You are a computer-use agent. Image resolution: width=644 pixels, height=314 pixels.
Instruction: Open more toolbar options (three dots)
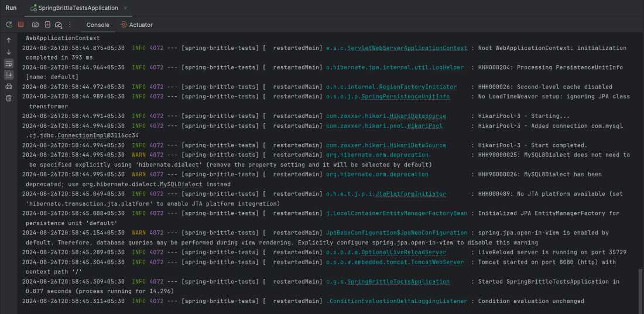click(70, 25)
